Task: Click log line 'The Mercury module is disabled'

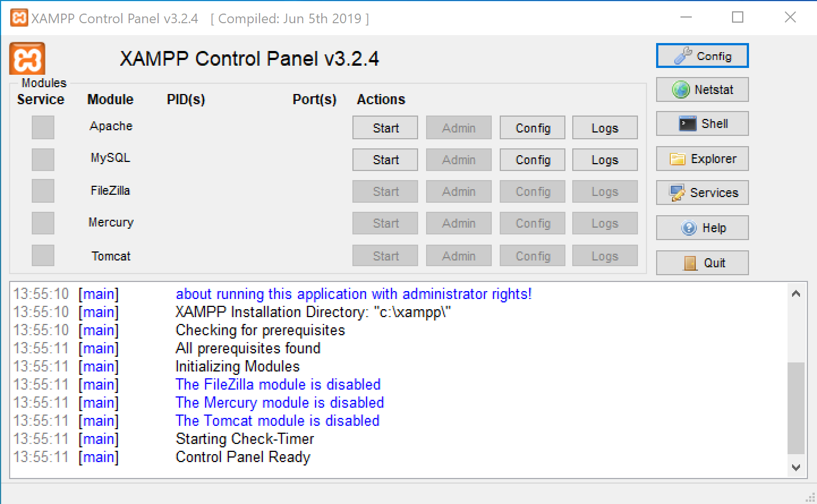Action: (x=280, y=403)
